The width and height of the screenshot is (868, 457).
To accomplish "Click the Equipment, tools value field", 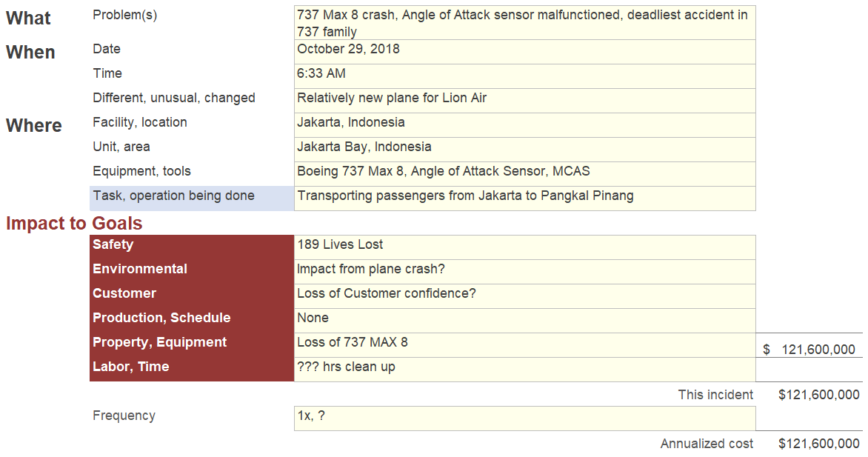I will 524,172.
